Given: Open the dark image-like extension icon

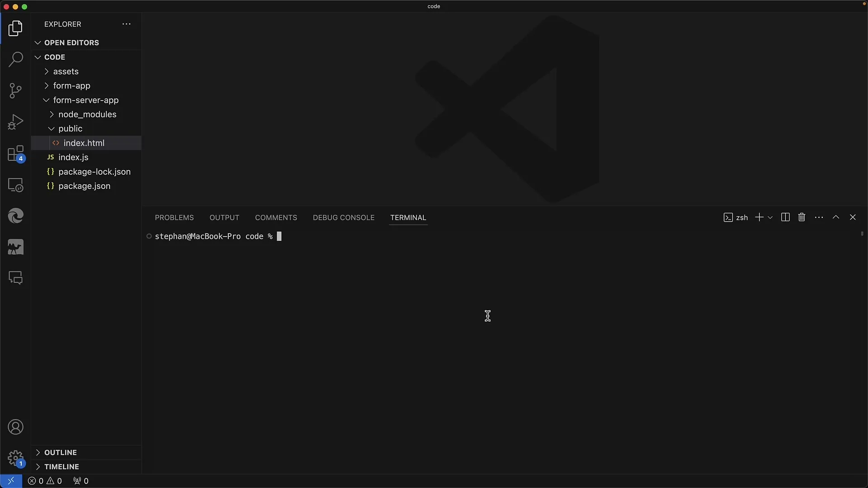Looking at the screenshot, I should [x=15, y=247].
